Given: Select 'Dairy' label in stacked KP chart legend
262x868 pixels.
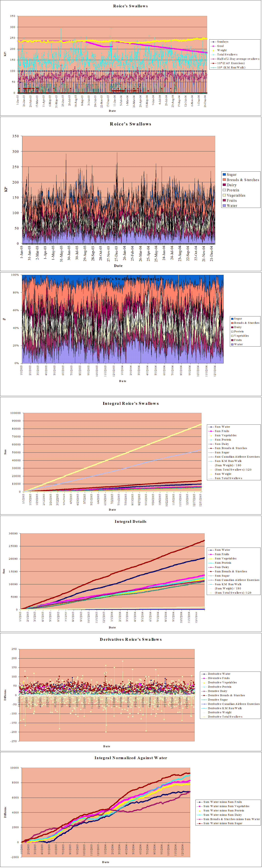Looking at the screenshot, I should 231,185.
